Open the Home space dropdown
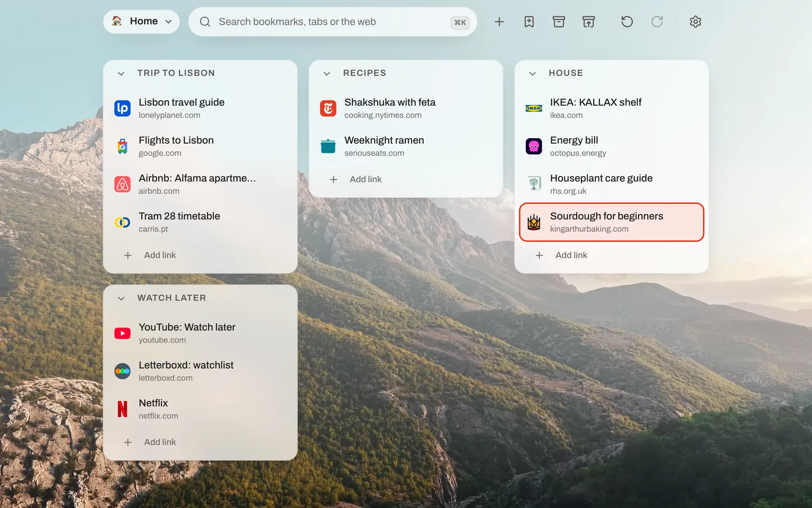Screen dimensions: 812x508 (142, 21)
